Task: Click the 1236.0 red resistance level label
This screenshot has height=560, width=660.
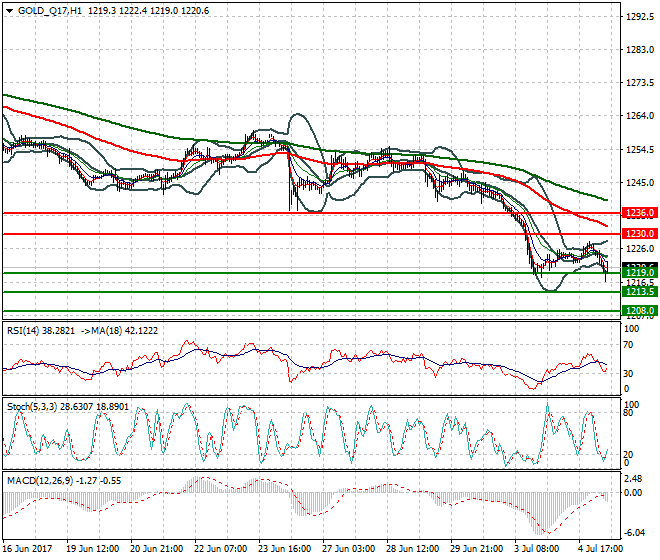Action: coord(640,213)
